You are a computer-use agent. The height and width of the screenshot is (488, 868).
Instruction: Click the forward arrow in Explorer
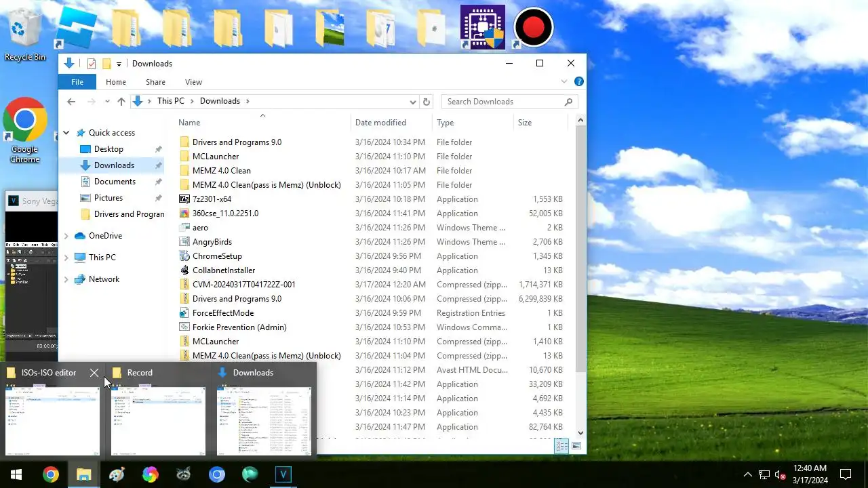[x=92, y=102]
